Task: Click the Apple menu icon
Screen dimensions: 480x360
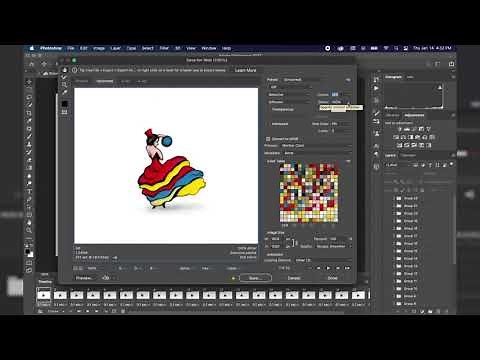Action: point(32,48)
